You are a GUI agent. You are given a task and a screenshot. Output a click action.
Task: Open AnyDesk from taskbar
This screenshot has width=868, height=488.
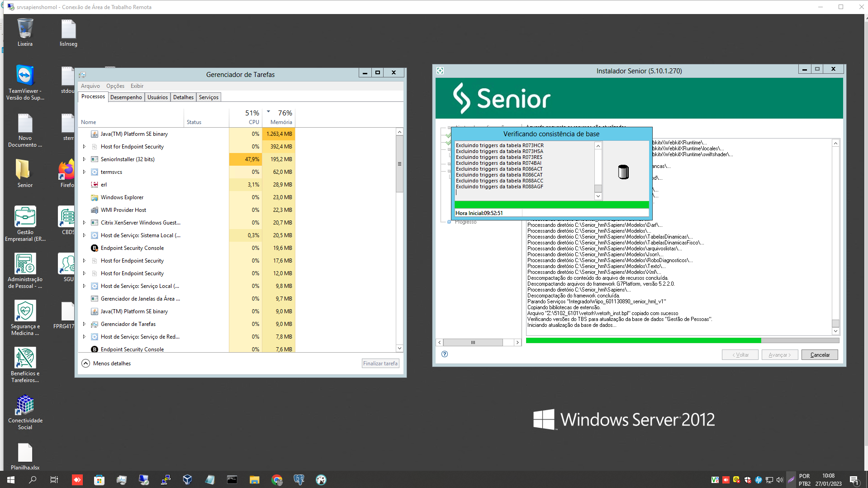click(x=77, y=479)
